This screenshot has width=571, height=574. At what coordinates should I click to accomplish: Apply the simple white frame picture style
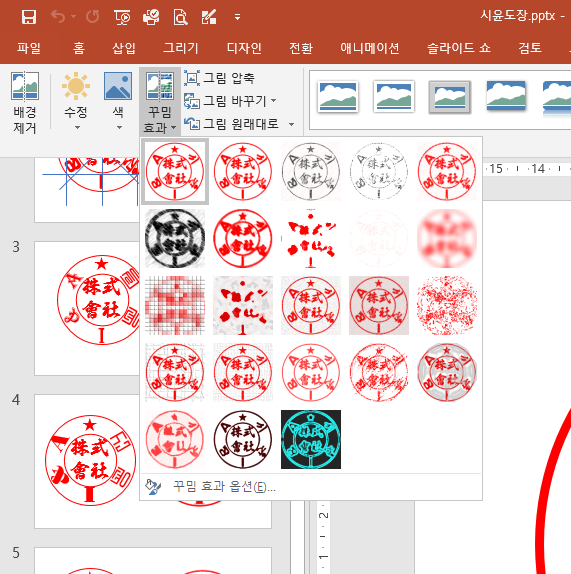click(338, 97)
